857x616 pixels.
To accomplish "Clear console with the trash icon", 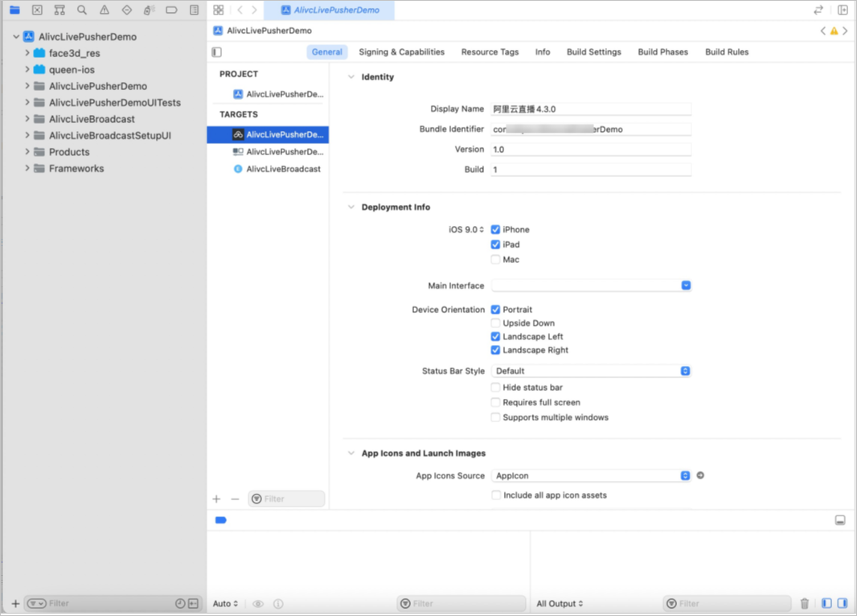I will 805,603.
